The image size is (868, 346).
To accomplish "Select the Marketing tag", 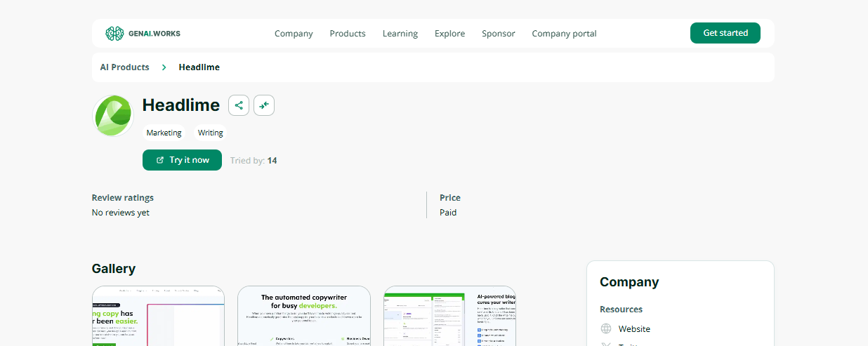I will [164, 133].
